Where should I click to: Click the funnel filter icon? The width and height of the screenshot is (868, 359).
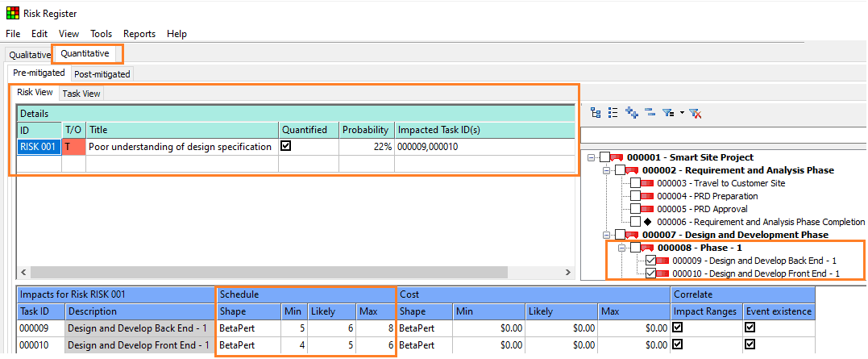pos(668,113)
